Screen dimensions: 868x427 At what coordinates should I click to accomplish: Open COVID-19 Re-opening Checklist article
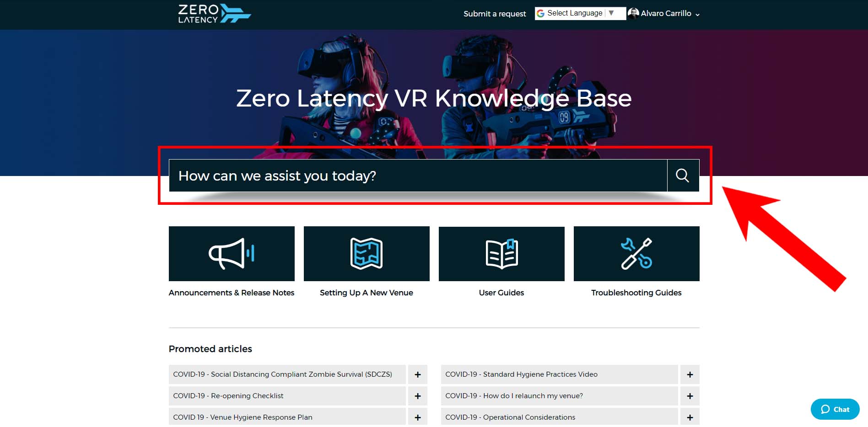(x=287, y=396)
